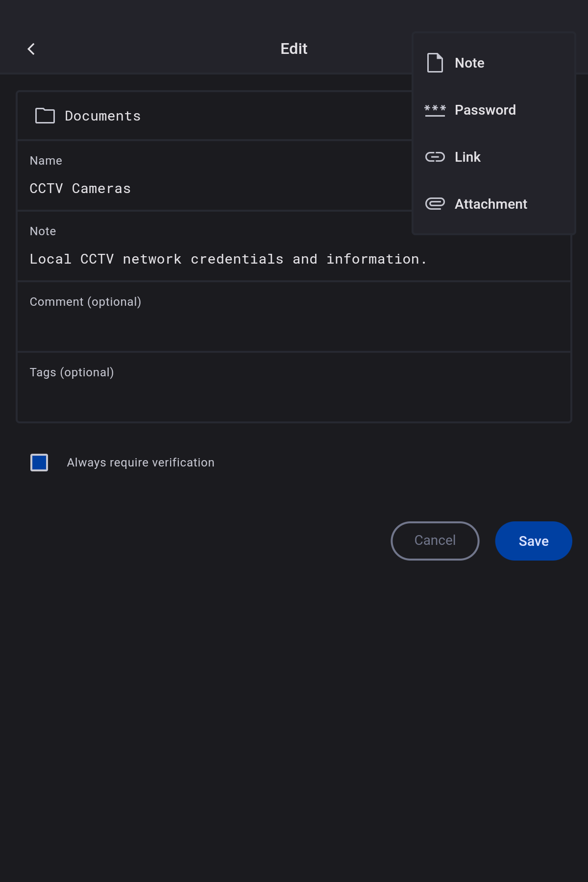Click the paperclip icon for Attachment
588x882 pixels.
coord(435,204)
